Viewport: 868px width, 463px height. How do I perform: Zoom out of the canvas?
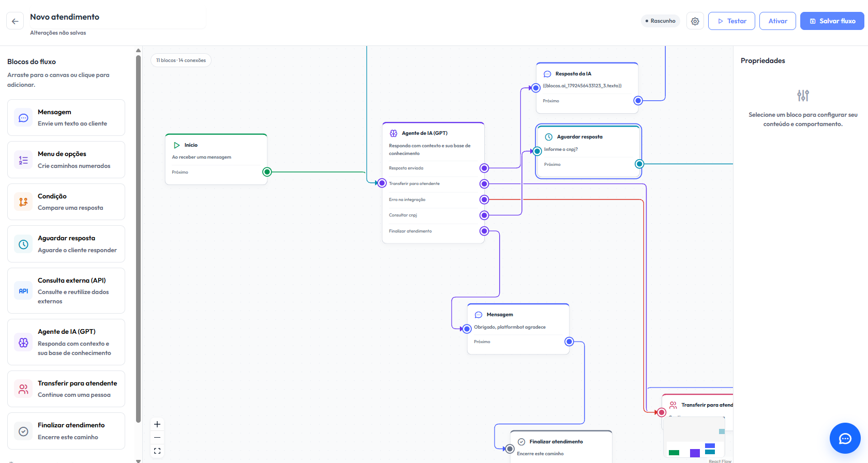[x=157, y=438]
